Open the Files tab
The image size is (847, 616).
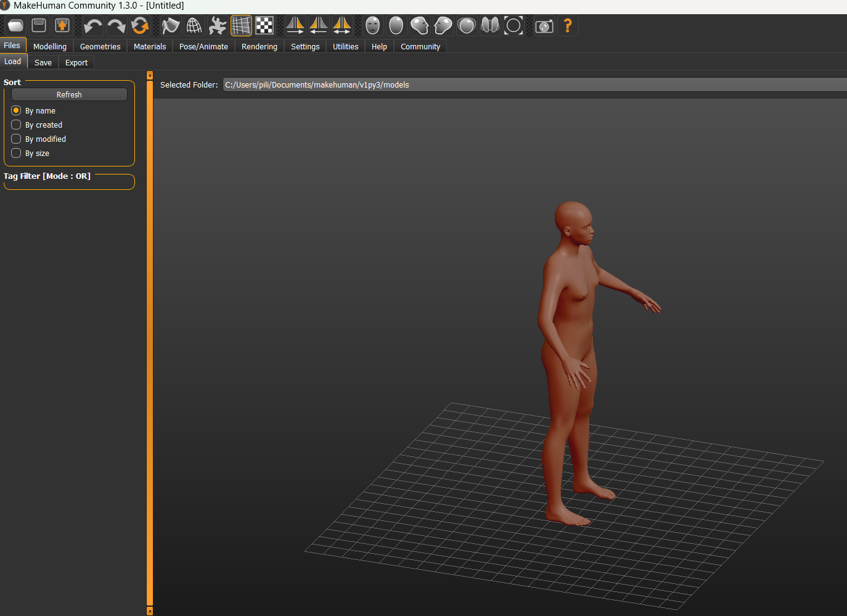tap(12, 46)
